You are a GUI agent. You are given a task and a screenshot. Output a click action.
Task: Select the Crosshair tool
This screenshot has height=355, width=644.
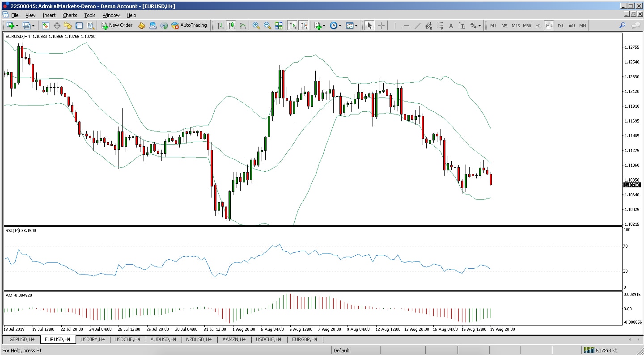coord(381,25)
